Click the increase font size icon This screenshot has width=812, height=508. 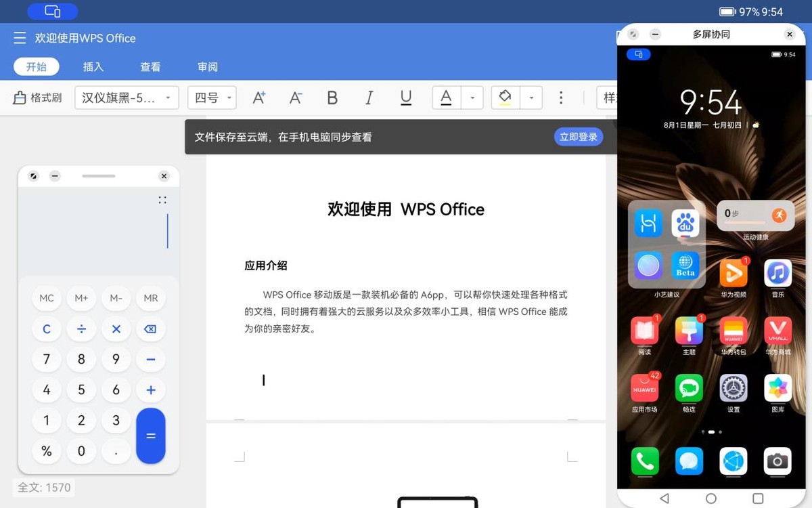click(x=258, y=97)
